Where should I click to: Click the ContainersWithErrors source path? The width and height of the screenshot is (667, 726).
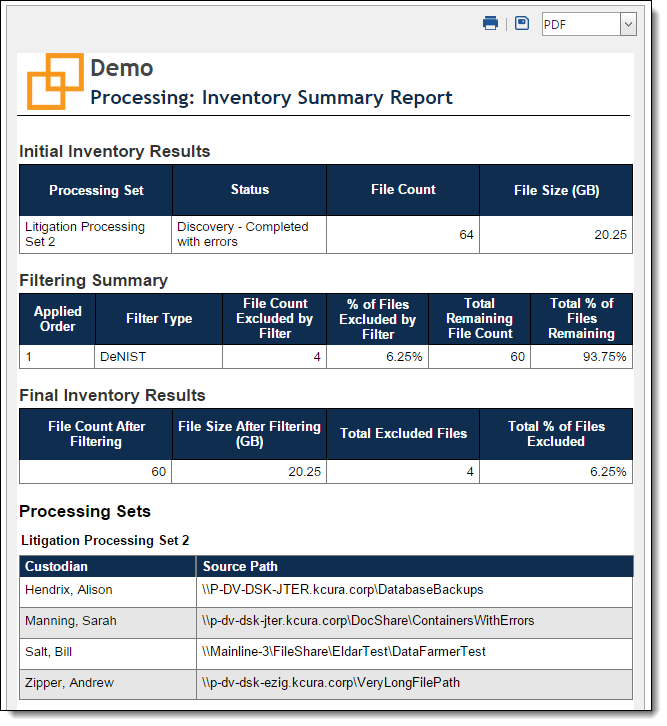click(368, 621)
